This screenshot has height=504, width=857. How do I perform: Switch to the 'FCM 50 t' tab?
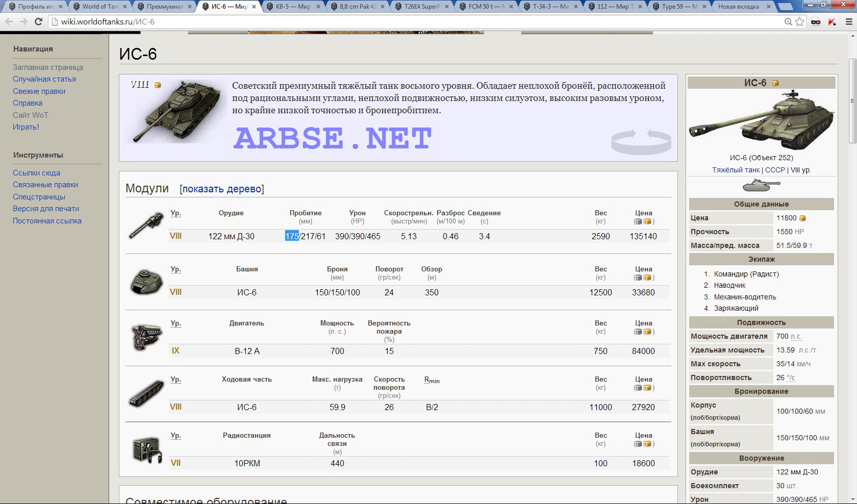click(x=486, y=7)
